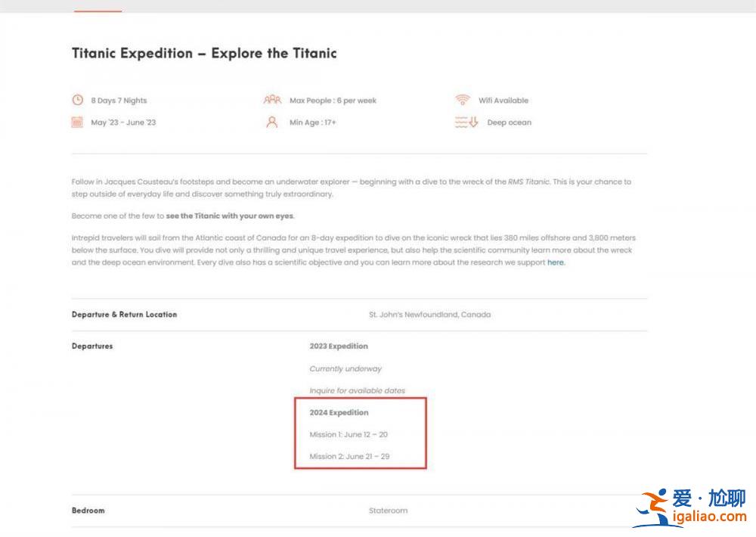Click the 'Stateroom' value
This screenshot has width=756, height=537.
(x=388, y=511)
